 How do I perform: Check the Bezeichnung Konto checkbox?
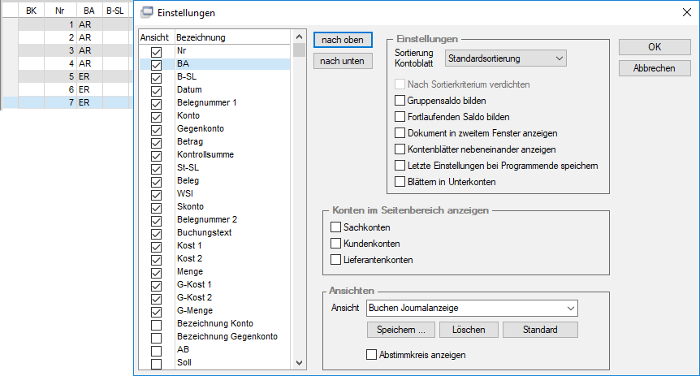pyautogui.click(x=156, y=325)
